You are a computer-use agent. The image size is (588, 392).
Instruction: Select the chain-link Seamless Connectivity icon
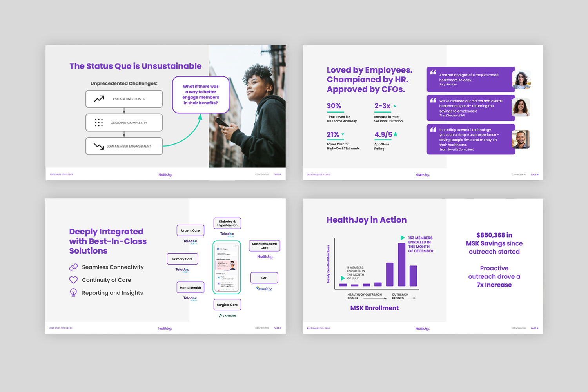pos(73,267)
